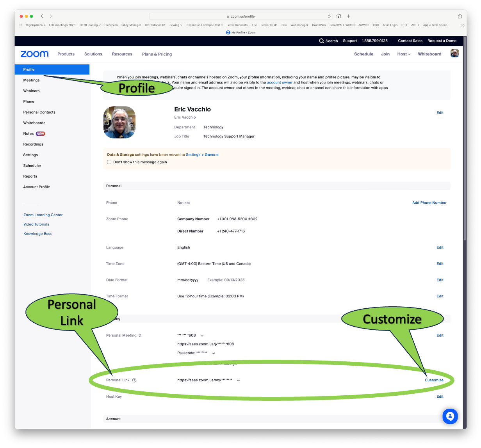
Task: Expand the Sewing bookmarks folder
Action: click(x=176, y=25)
